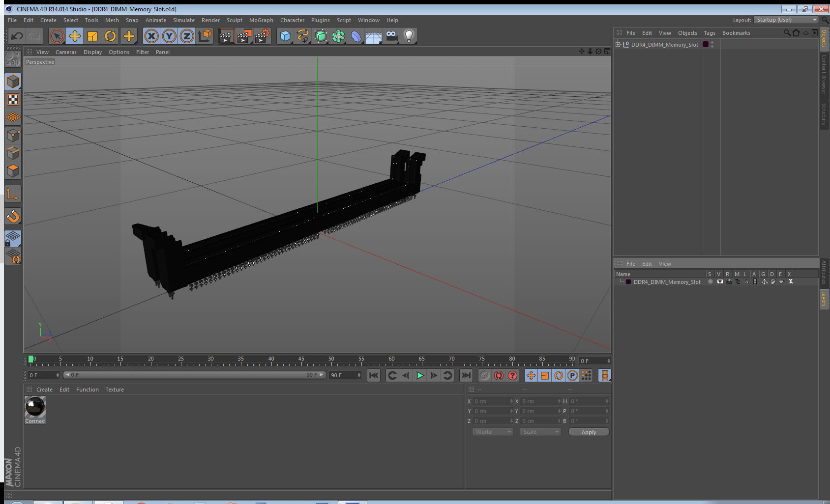Click the Apply button
This screenshot has height=504, width=830.
click(x=589, y=432)
